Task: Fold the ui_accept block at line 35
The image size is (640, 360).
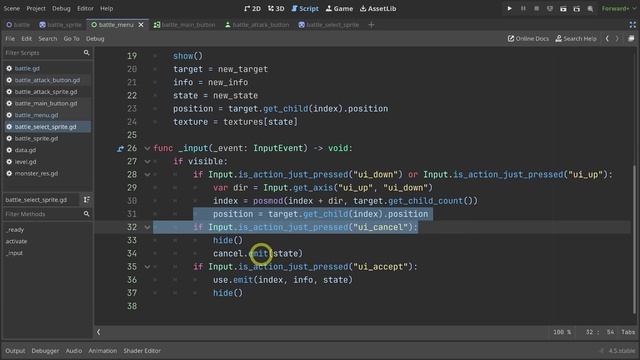Action: [147, 267]
